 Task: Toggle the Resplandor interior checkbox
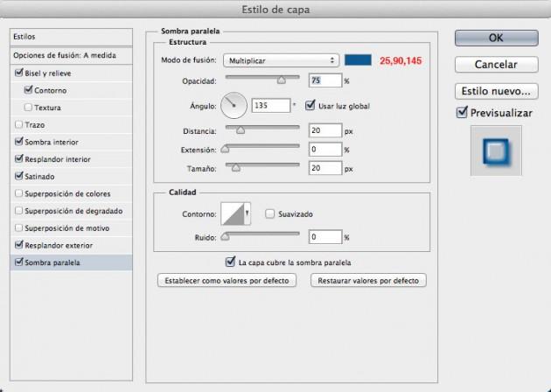[x=19, y=159]
